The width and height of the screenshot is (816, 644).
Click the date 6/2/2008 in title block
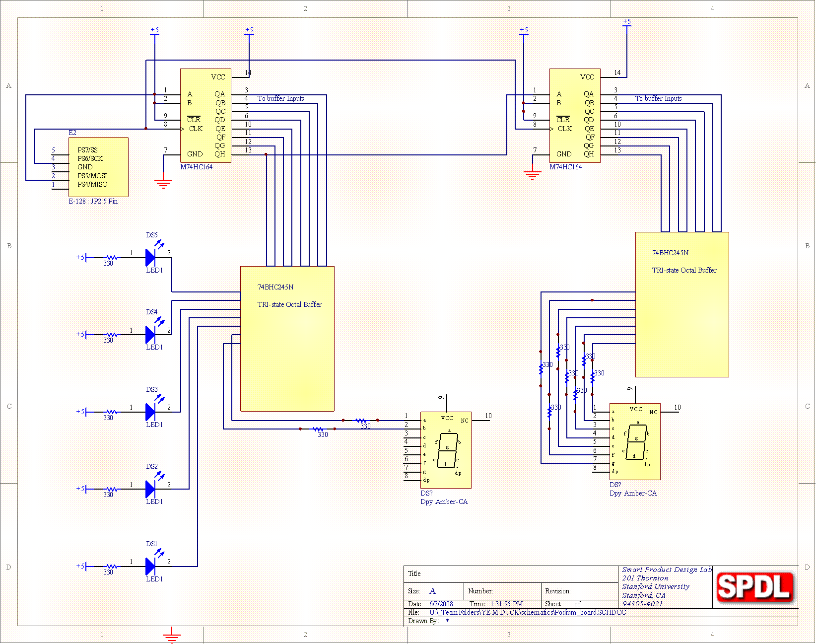click(x=441, y=604)
